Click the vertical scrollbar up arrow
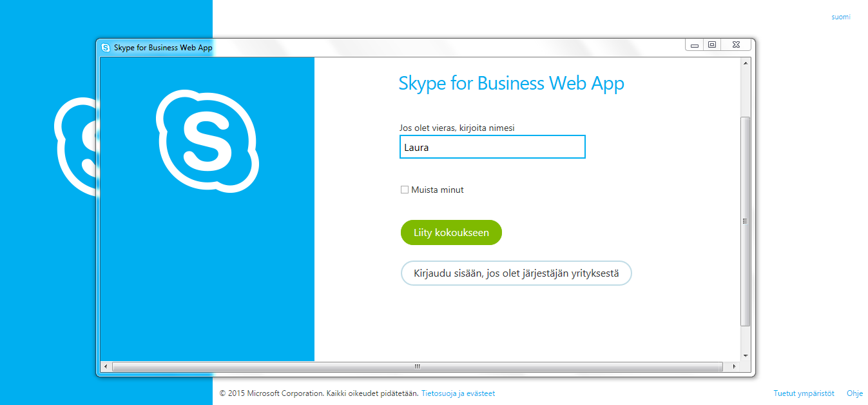The width and height of the screenshot is (868, 405). pos(746,63)
